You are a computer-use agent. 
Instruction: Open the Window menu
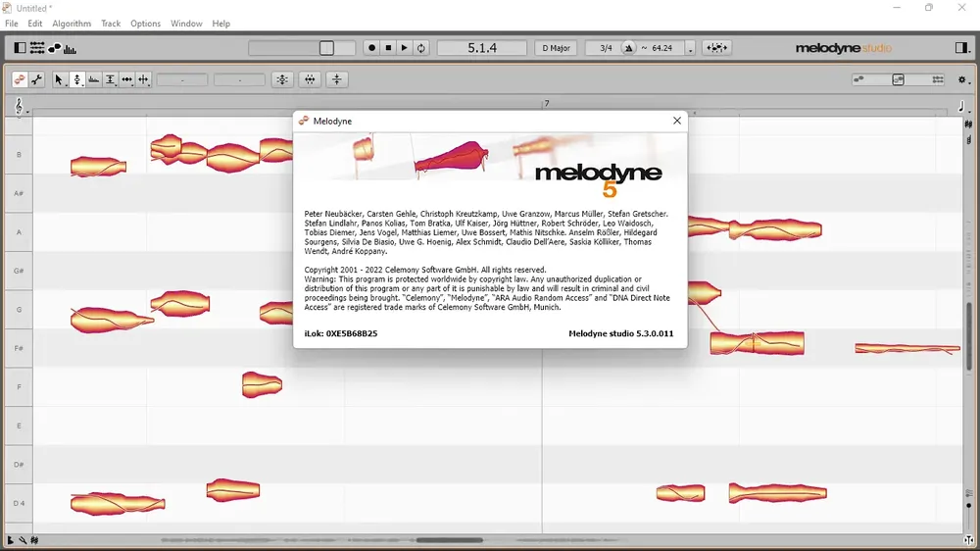click(x=186, y=24)
